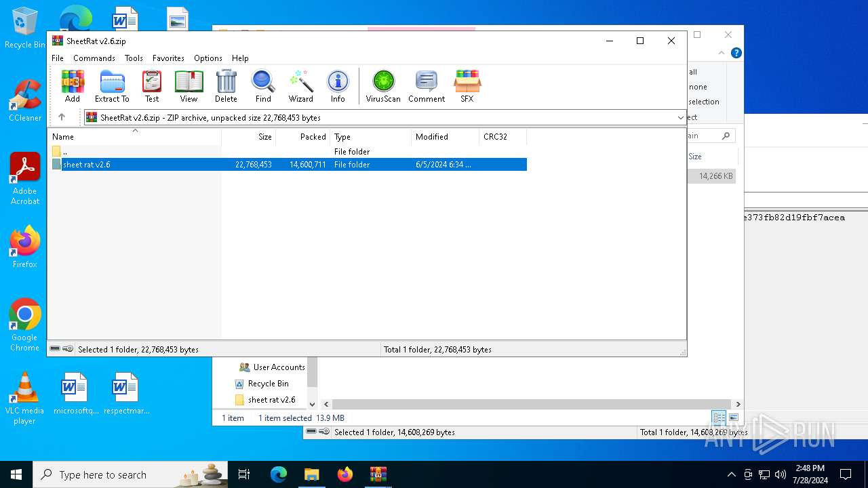
Task: Open the taskbar clock and date
Action: (x=810, y=474)
